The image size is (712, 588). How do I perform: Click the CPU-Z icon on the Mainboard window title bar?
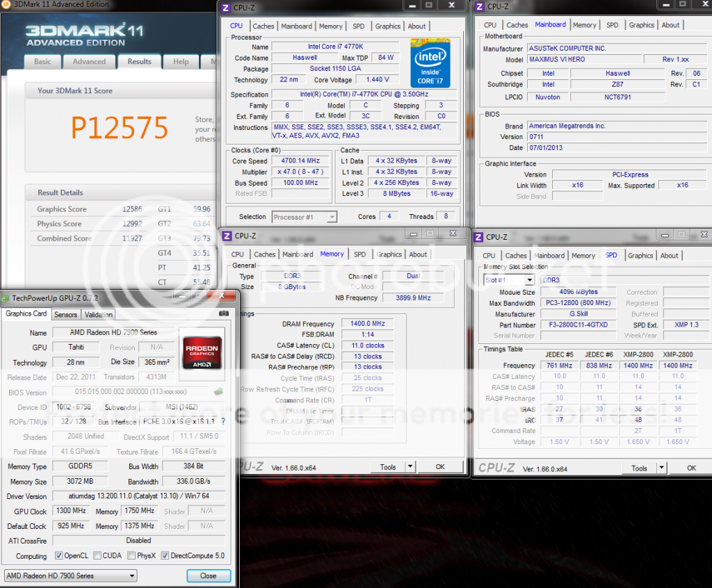pos(479,7)
